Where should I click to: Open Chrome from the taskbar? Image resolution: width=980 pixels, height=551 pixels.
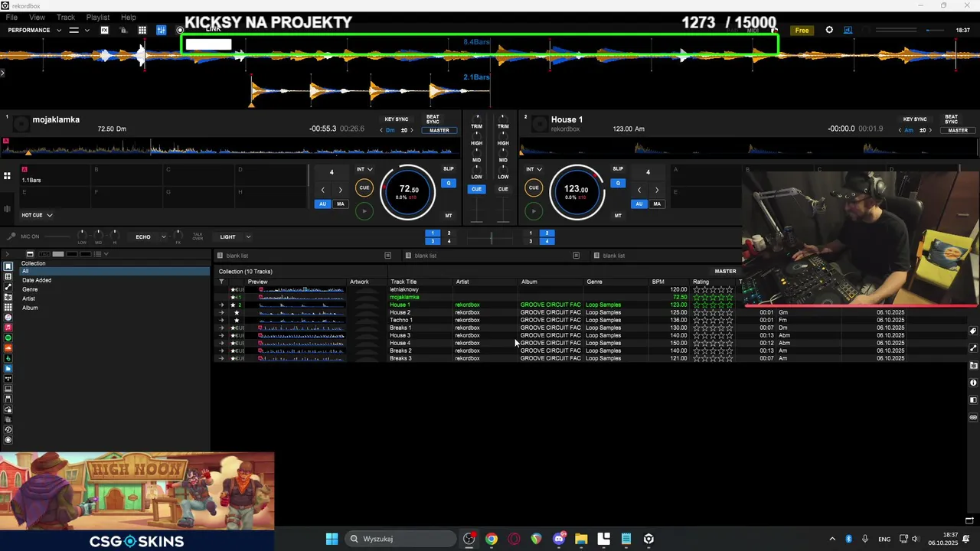pyautogui.click(x=492, y=539)
